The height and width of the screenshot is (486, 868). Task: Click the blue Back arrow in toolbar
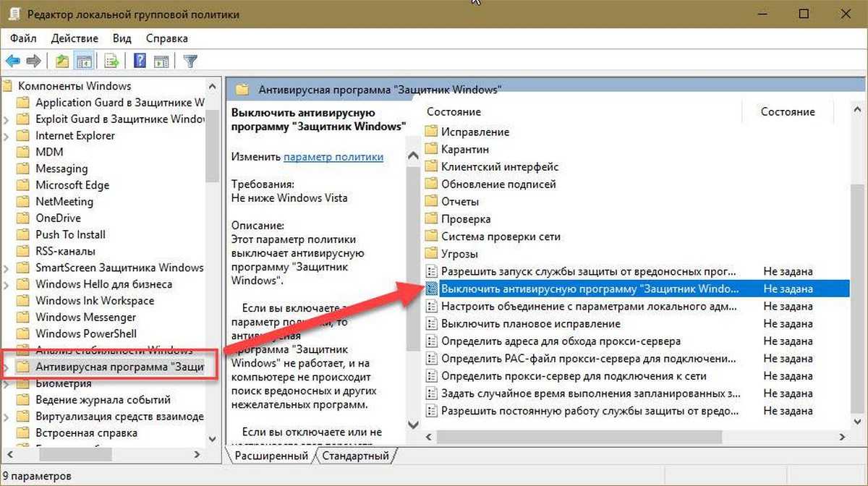tap(13, 61)
